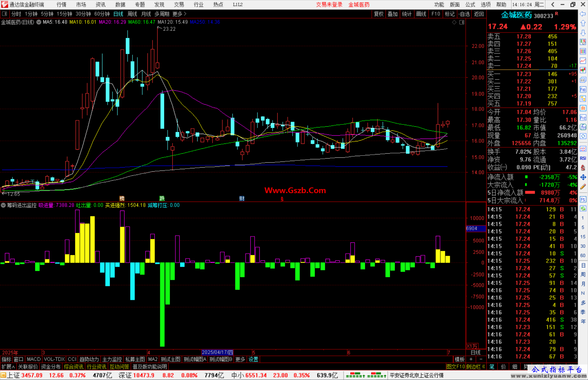This screenshot has height=380, width=588.
Task: Switch to the 周线 period tab
Action: (132, 14)
